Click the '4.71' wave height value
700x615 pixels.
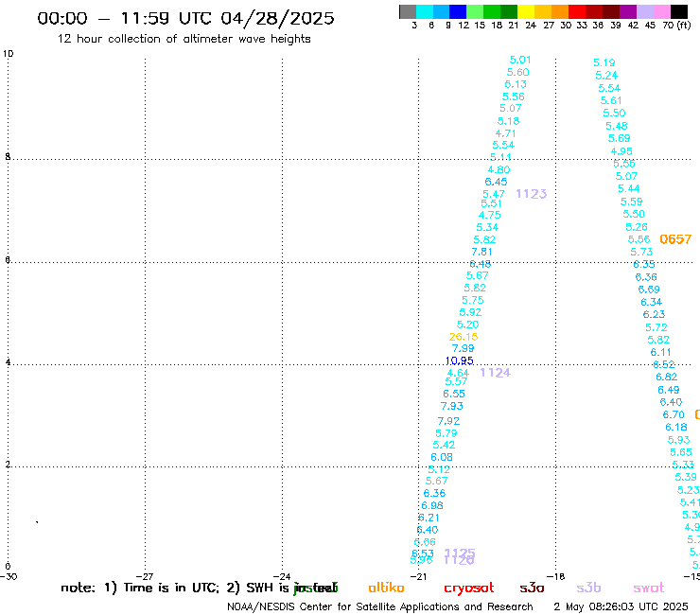505,133
